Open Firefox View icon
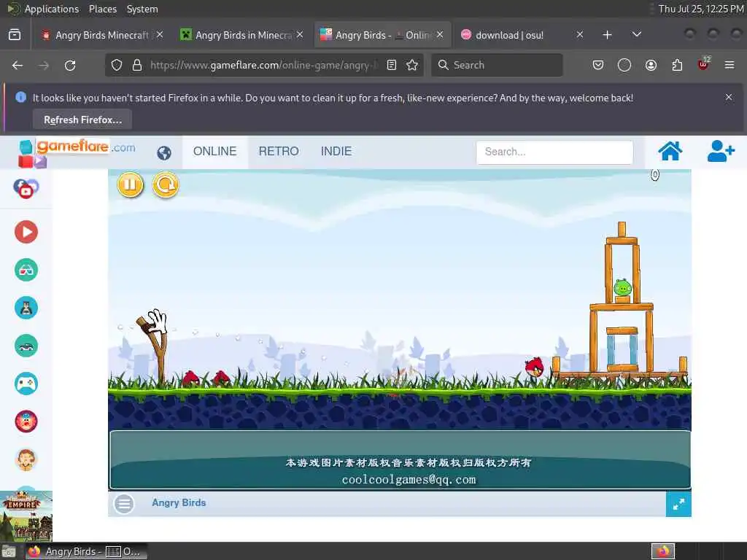Screen dimensions: 747x560 tap(15, 34)
